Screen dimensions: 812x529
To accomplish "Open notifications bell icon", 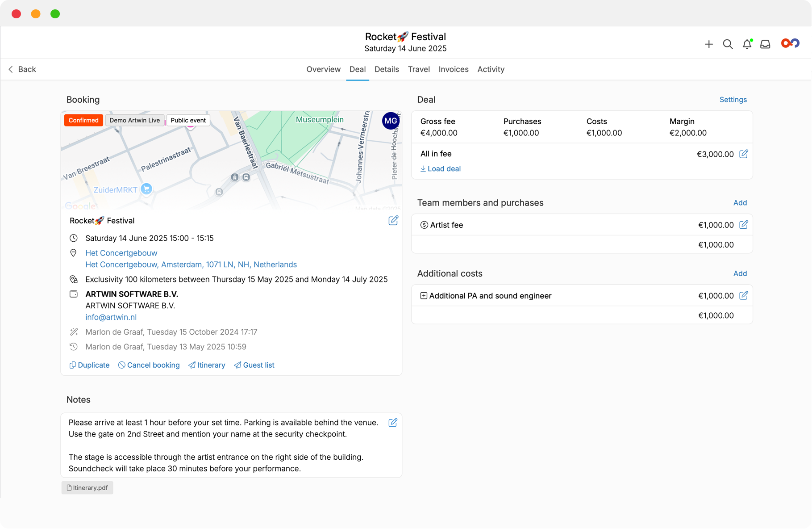I will pyautogui.click(x=747, y=44).
